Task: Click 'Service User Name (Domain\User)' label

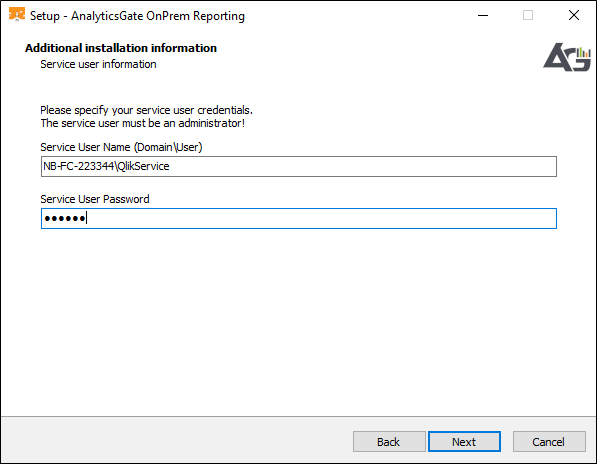Action: click(x=121, y=147)
